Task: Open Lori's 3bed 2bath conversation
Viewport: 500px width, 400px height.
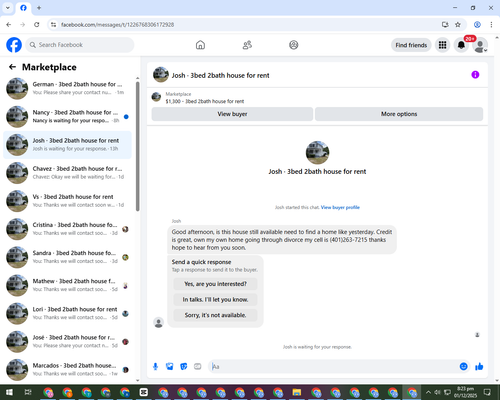Action: point(67,313)
